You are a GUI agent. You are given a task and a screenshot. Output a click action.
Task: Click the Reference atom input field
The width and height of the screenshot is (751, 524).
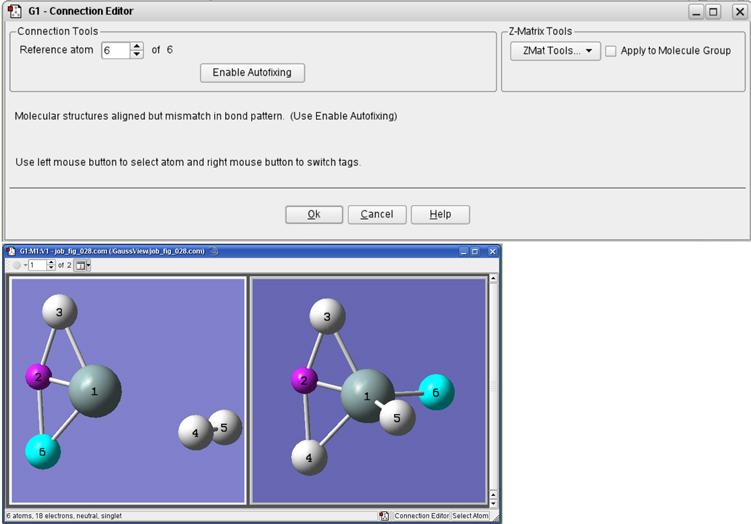pos(115,50)
